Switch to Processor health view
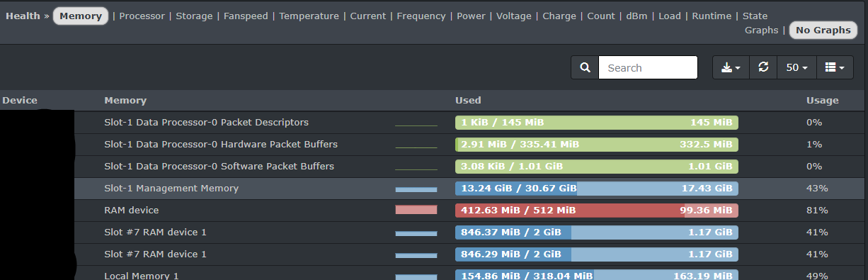Screen dimensions: 868x280 pos(142,16)
